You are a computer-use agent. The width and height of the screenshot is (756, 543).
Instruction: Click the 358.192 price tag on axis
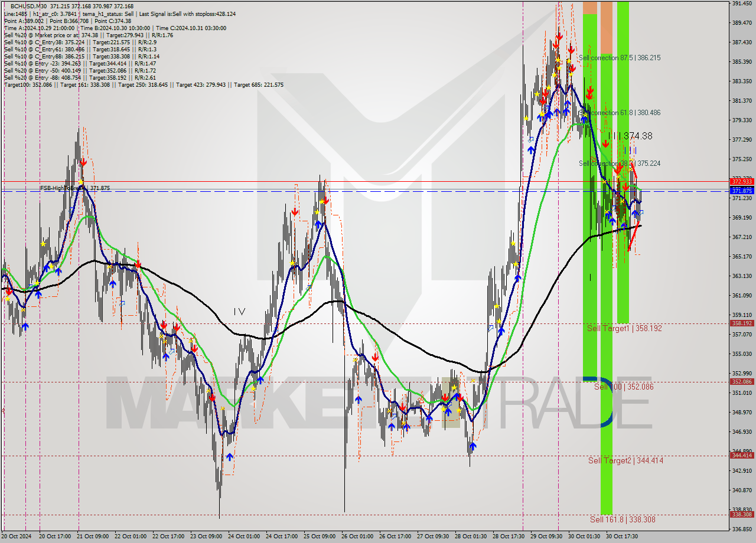[742, 323]
